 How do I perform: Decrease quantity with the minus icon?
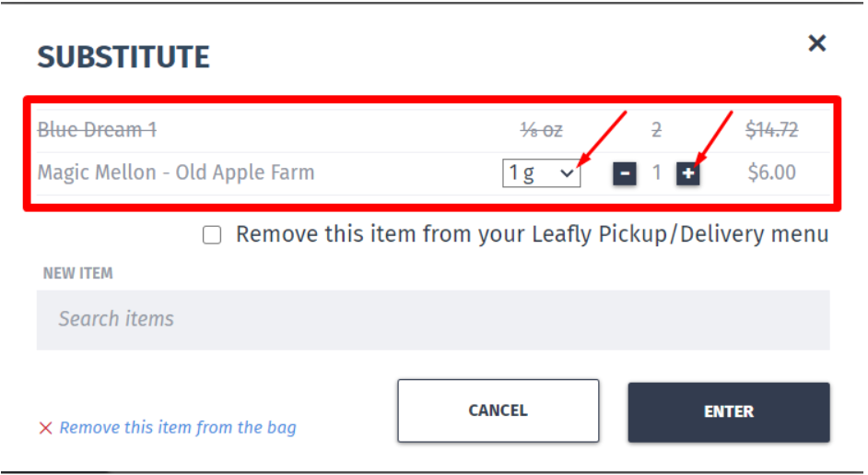tap(625, 173)
